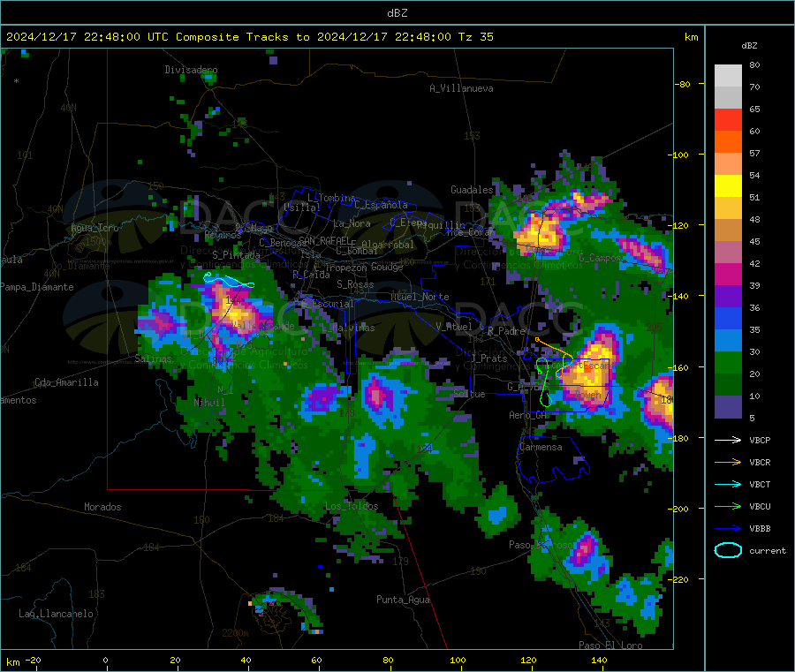
Task: Click the 'VBCP' legend label
Action: 760,440
